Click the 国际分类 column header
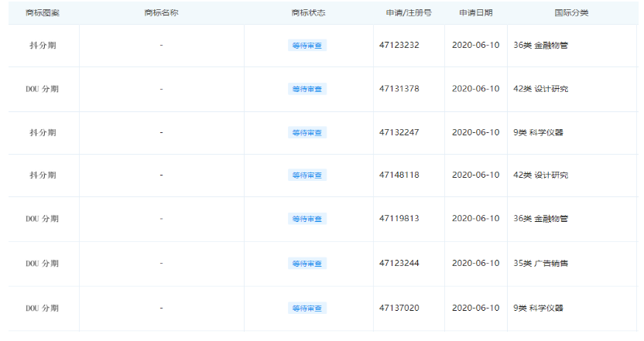The height and width of the screenshot is (341, 644). (571, 12)
